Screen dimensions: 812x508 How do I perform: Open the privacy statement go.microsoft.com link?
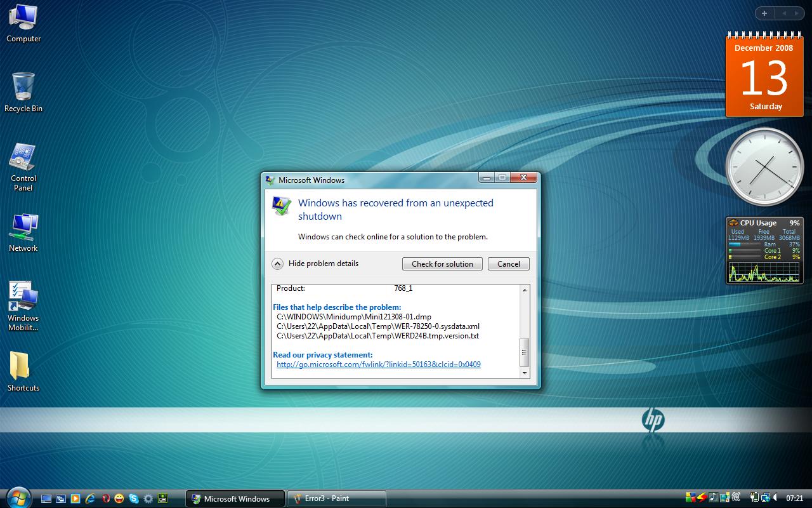(x=379, y=364)
